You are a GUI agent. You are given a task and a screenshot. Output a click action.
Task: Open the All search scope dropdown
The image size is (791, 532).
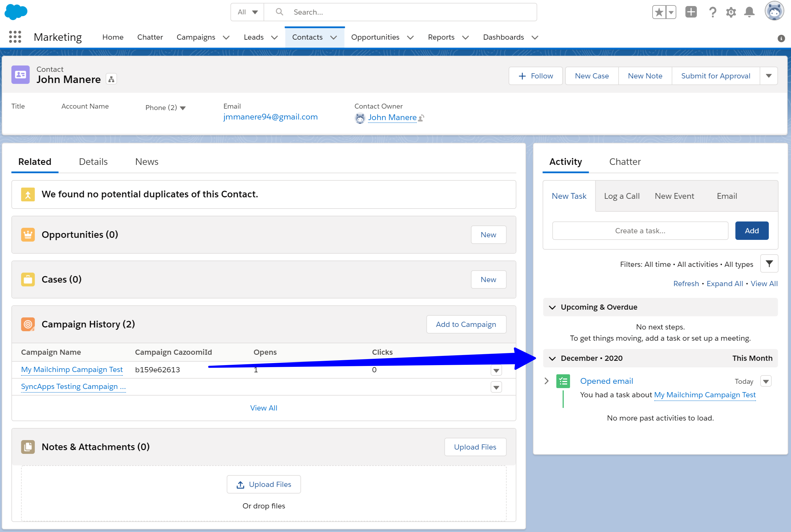point(247,12)
